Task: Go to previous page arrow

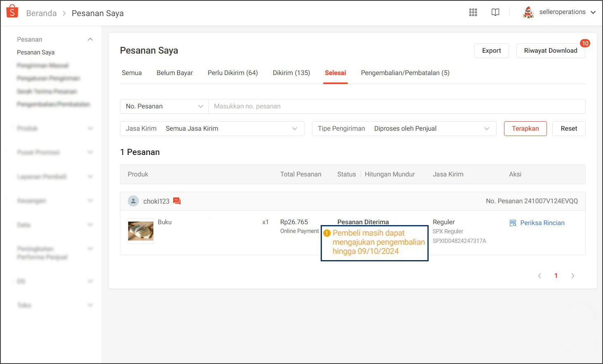Action: pyautogui.click(x=540, y=276)
